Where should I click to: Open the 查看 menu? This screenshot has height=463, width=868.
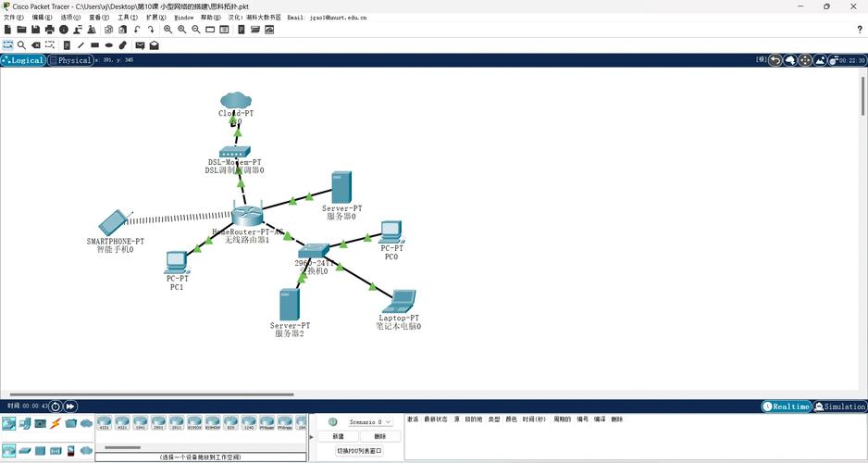(99, 18)
